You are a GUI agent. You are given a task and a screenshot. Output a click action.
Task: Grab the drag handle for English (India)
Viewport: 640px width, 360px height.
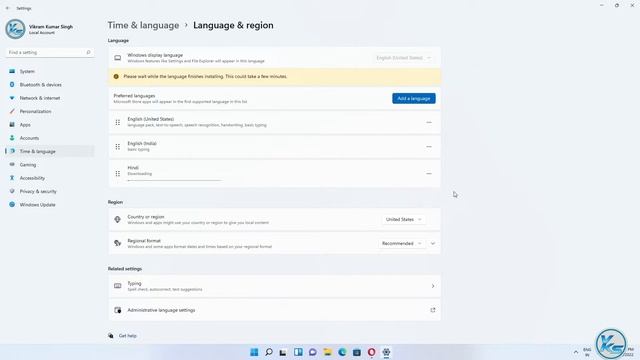[118, 147]
